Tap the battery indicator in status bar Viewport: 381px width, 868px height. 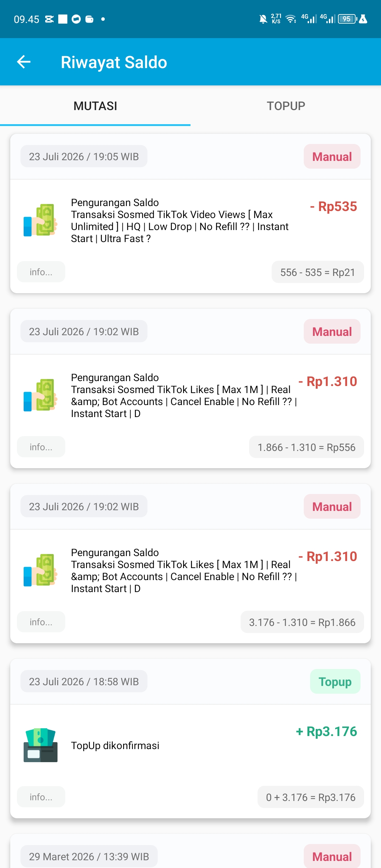click(347, 19)
